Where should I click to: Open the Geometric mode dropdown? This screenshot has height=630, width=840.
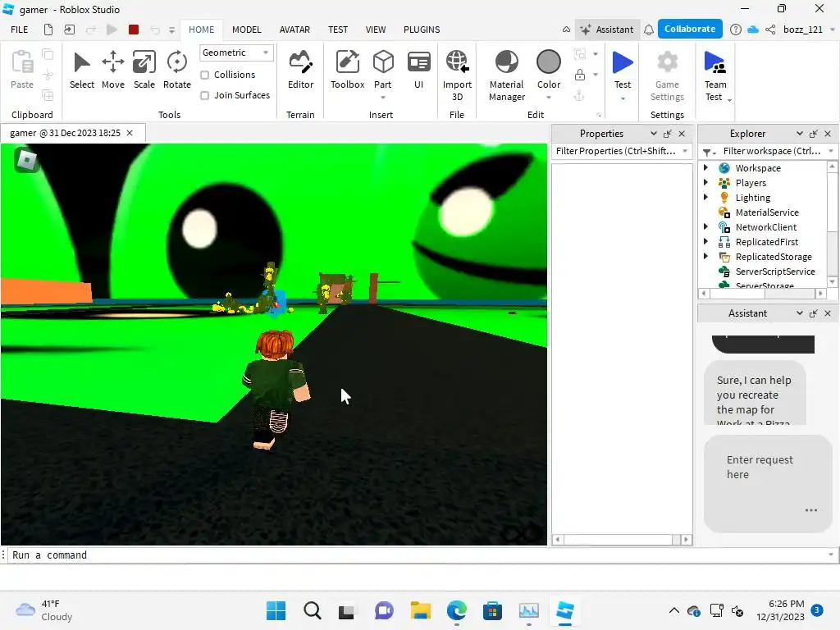click(x=236, y=52)
